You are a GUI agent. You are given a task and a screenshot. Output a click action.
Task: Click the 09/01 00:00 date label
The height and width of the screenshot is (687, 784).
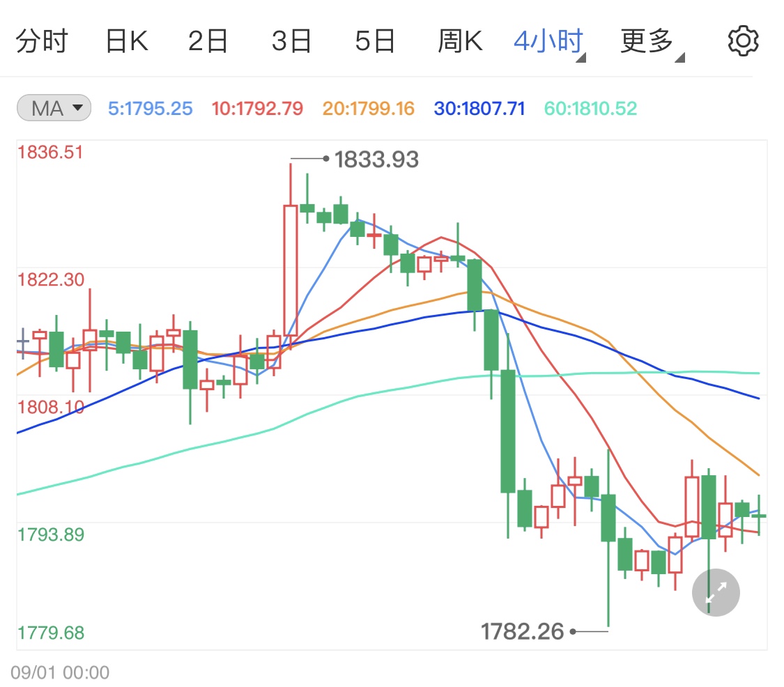(60, 672)
